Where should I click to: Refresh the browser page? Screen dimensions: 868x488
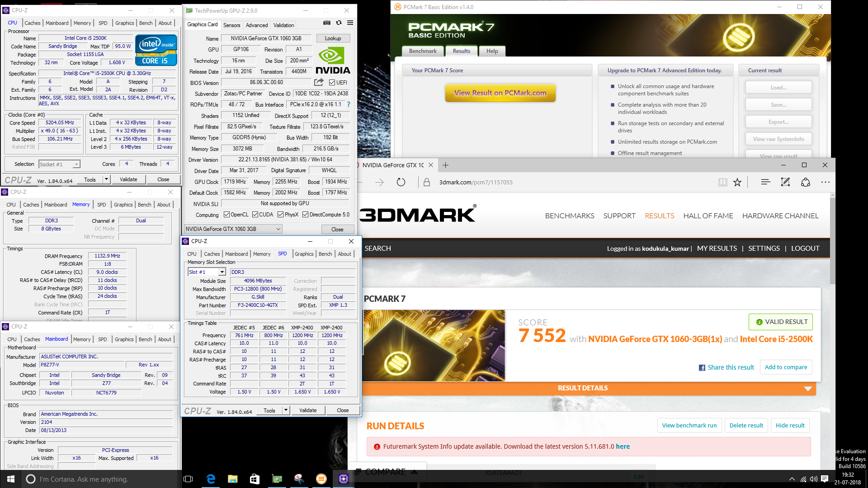[401, 182]
